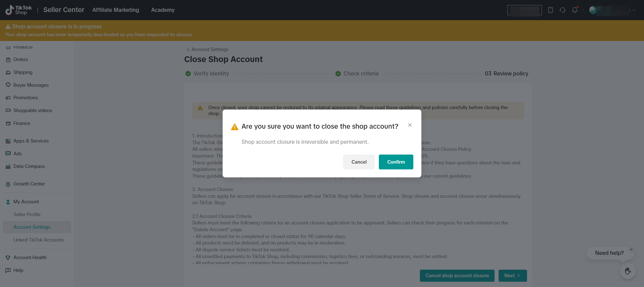The width and height of the screenshot is (644, 287).
Task: Open the Affiliate Marketing tab
Action: tap(116, 10)
